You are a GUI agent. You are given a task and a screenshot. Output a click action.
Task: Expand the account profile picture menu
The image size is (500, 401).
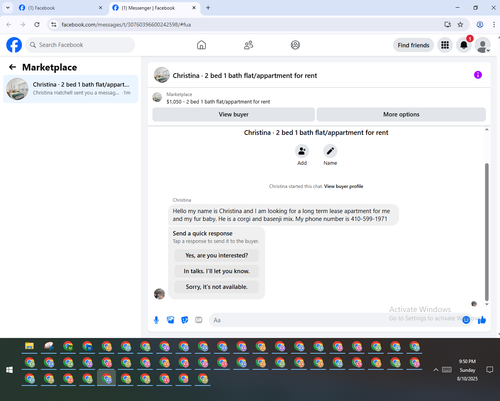482,45
